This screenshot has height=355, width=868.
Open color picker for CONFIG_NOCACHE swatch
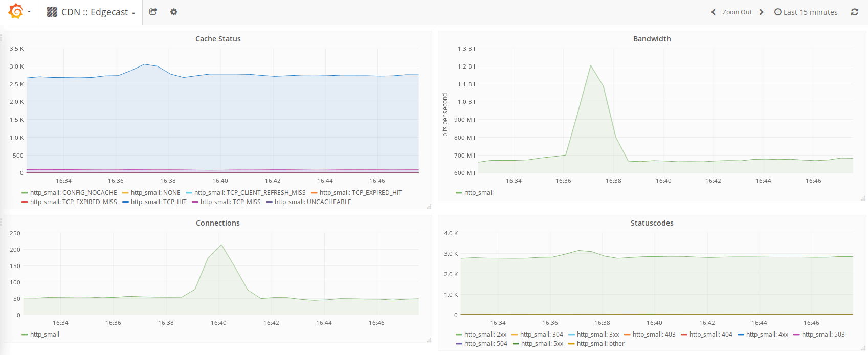pos(25,193)
